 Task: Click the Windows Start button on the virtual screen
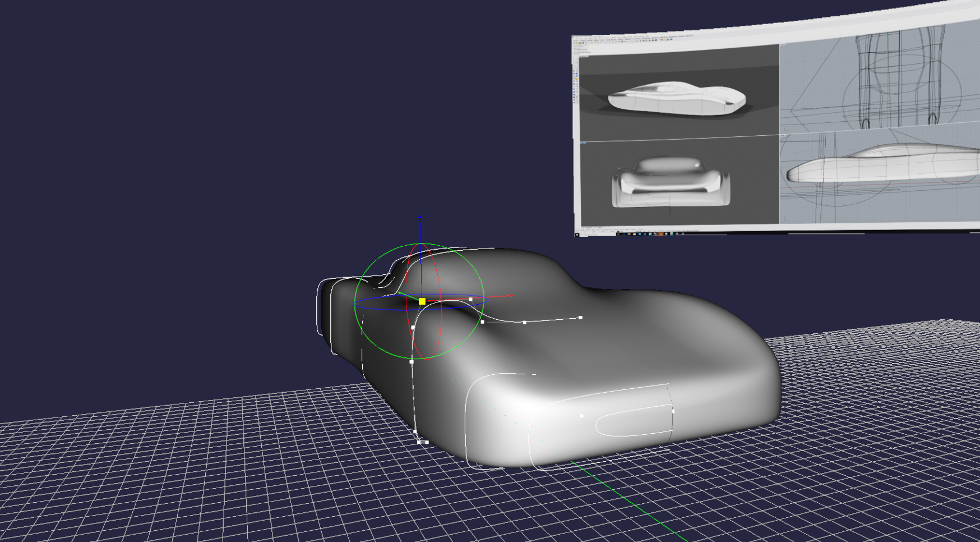(577, 235)
